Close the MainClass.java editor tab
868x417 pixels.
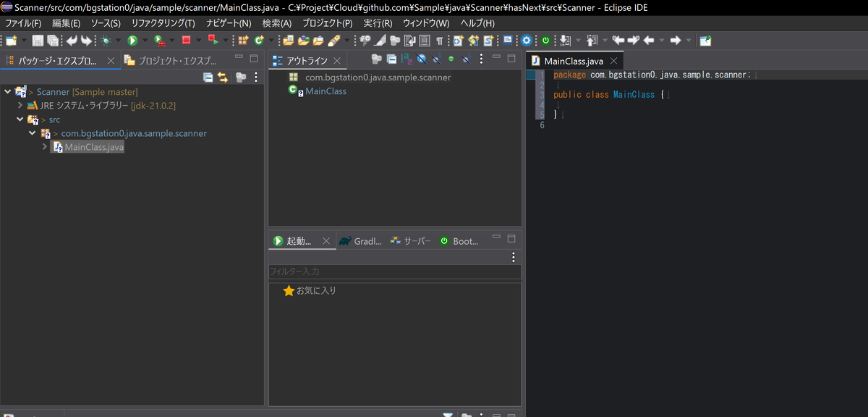point(613,61)
